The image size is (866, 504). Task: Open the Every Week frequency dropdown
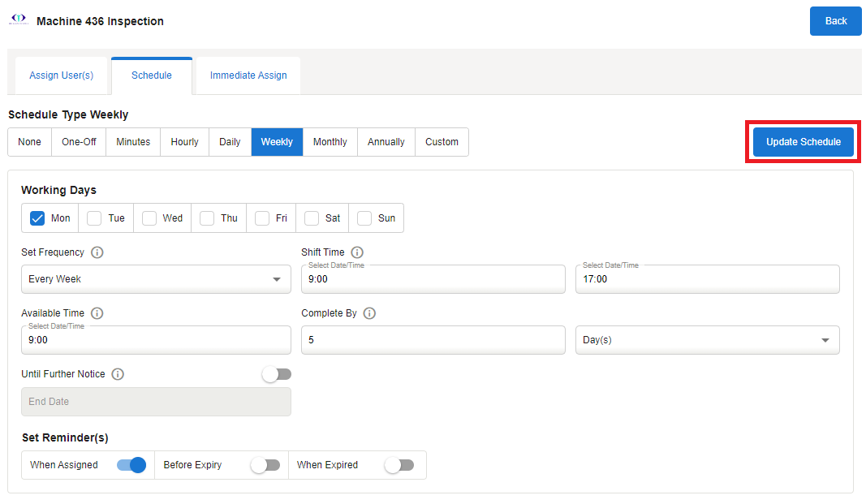[x=156, y=279]
